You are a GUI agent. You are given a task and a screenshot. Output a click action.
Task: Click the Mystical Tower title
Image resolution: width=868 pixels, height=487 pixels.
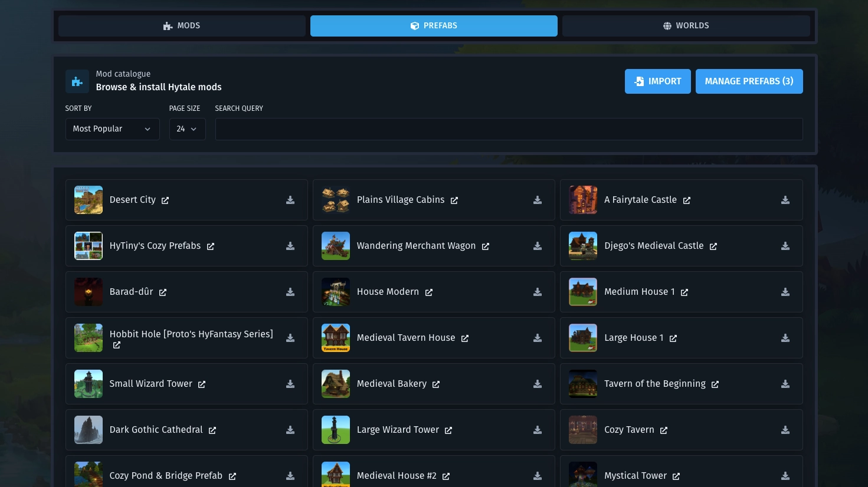pyautogui.click(x=636, y=476)
